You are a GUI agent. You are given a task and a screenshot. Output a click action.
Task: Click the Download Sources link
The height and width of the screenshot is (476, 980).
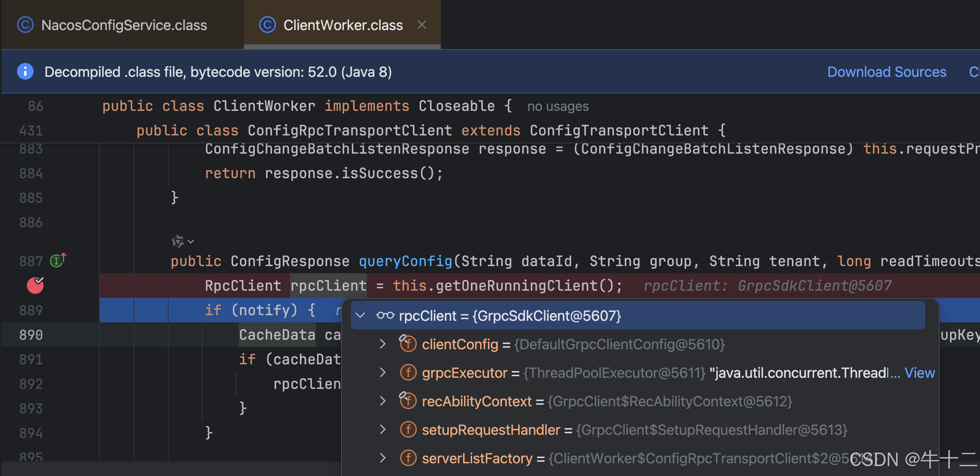pos(887,72)
